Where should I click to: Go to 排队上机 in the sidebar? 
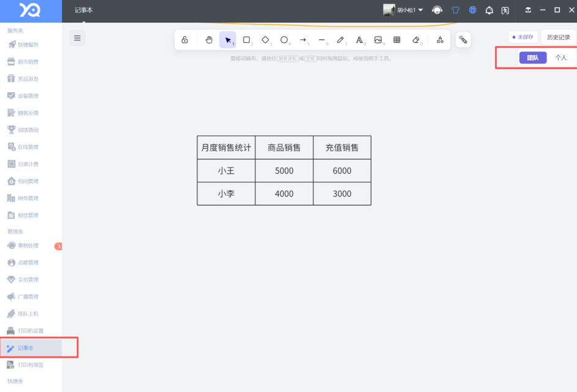[x=31, y=314]
